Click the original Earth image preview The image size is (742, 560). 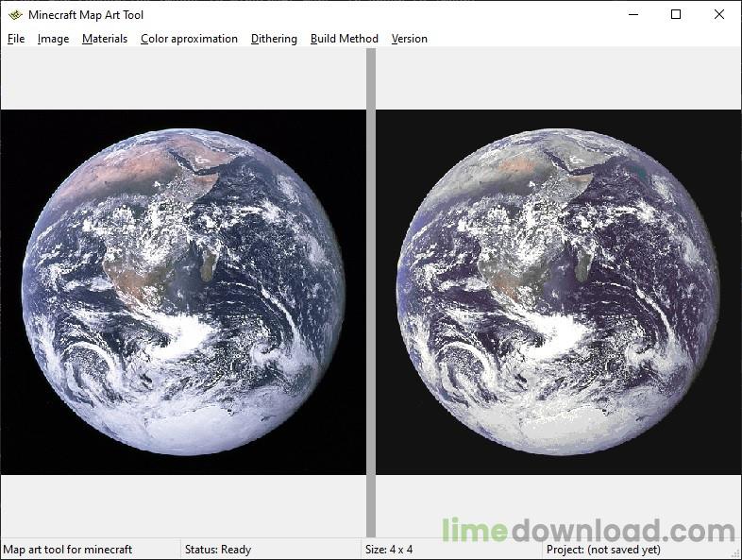(183, 292)
